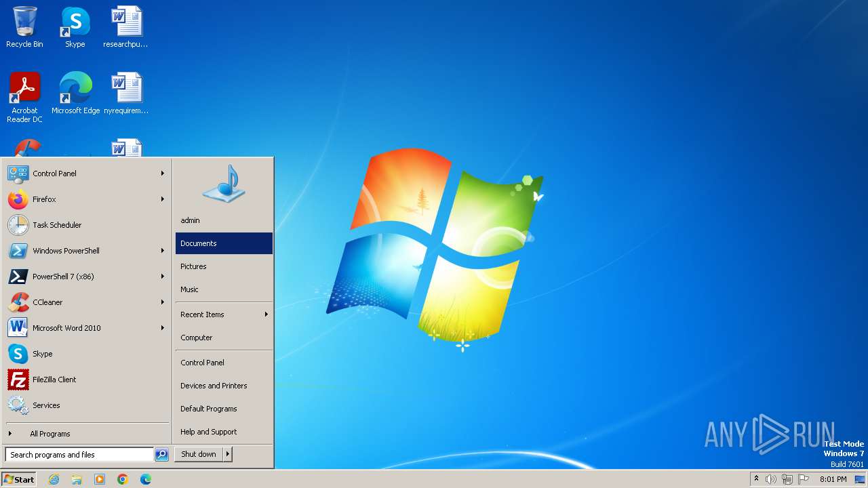Click the Services gears icon

(18, 405)
